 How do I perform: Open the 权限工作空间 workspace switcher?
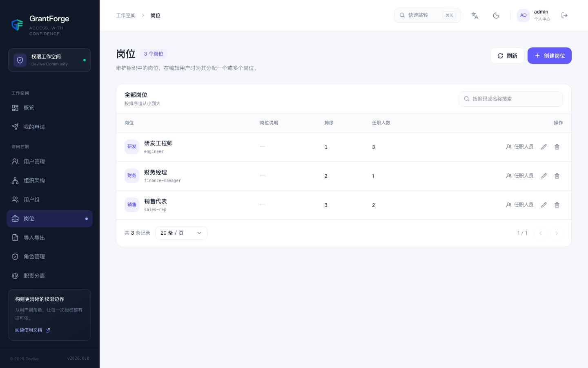[49, 60]
